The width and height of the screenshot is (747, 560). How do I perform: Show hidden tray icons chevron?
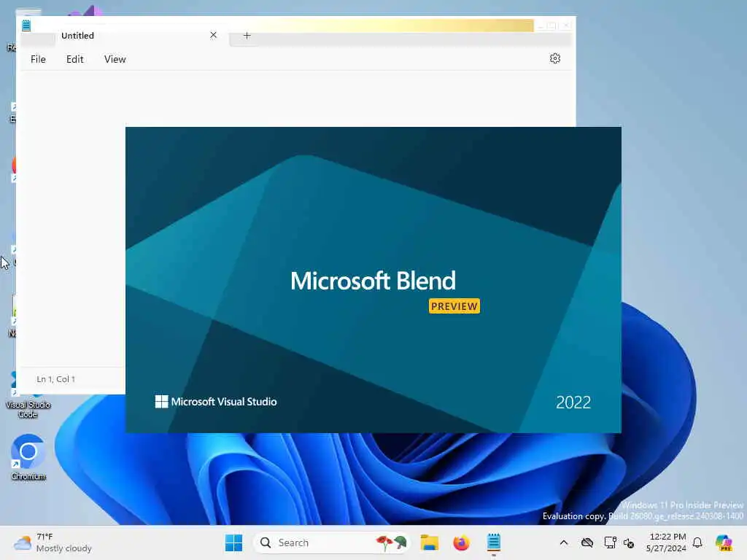pyautogui.click(x=564, y=542)
